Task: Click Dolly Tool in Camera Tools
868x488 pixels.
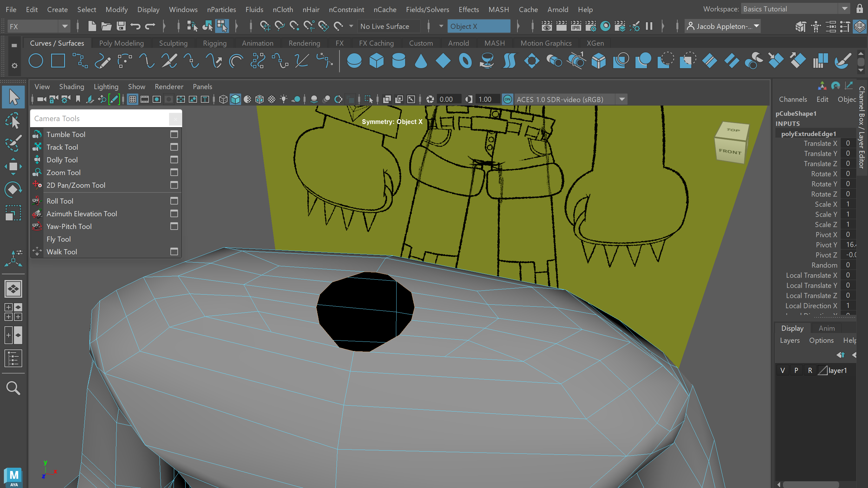Action: coord(62,160)
